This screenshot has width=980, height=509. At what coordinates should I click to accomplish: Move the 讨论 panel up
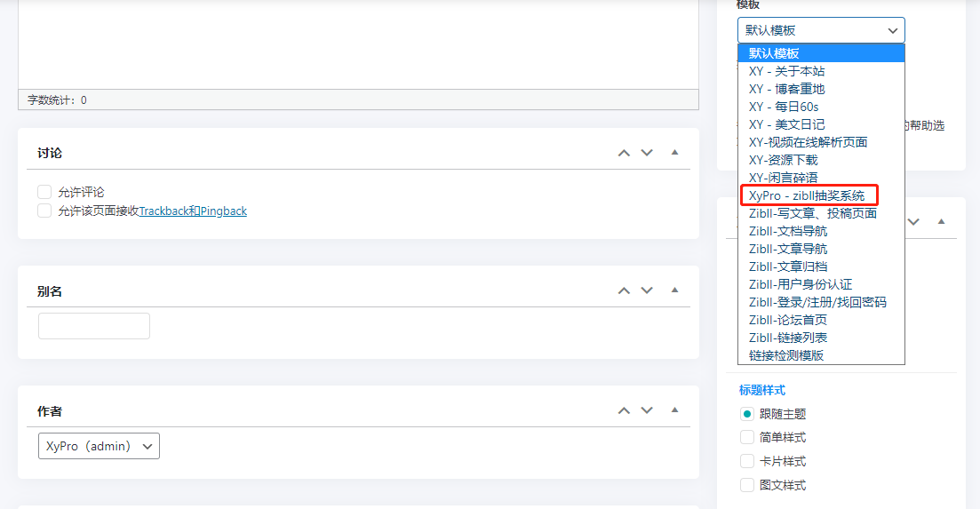coord(624,153)
